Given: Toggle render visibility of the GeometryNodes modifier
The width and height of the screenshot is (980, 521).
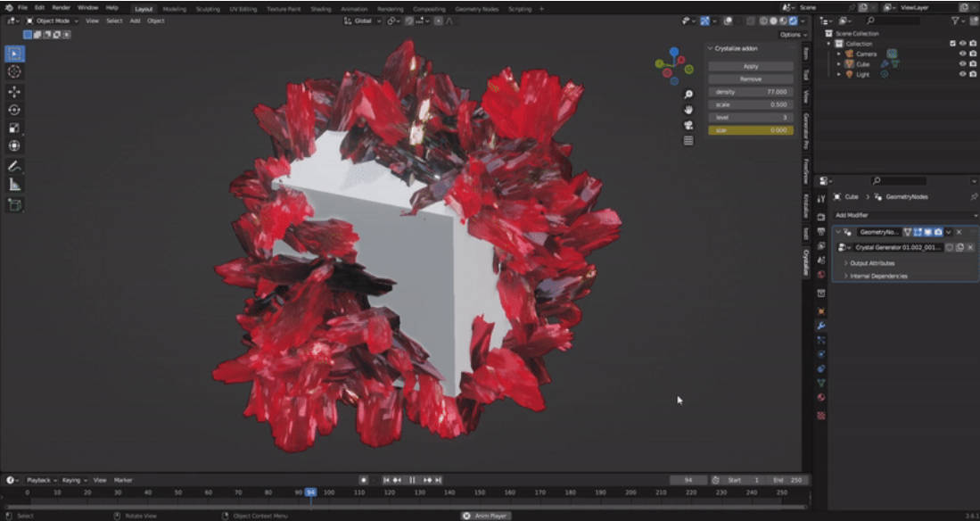Looking at the screenshot, I should pos(937,232).
